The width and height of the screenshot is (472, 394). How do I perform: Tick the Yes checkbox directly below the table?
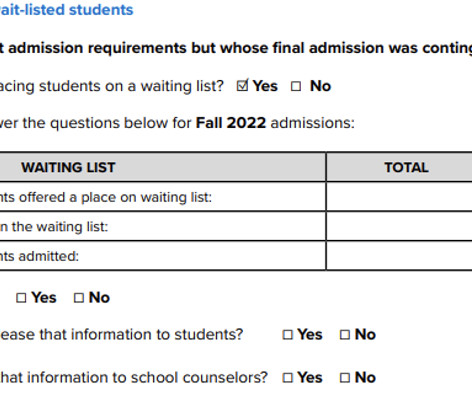(21, 298)
